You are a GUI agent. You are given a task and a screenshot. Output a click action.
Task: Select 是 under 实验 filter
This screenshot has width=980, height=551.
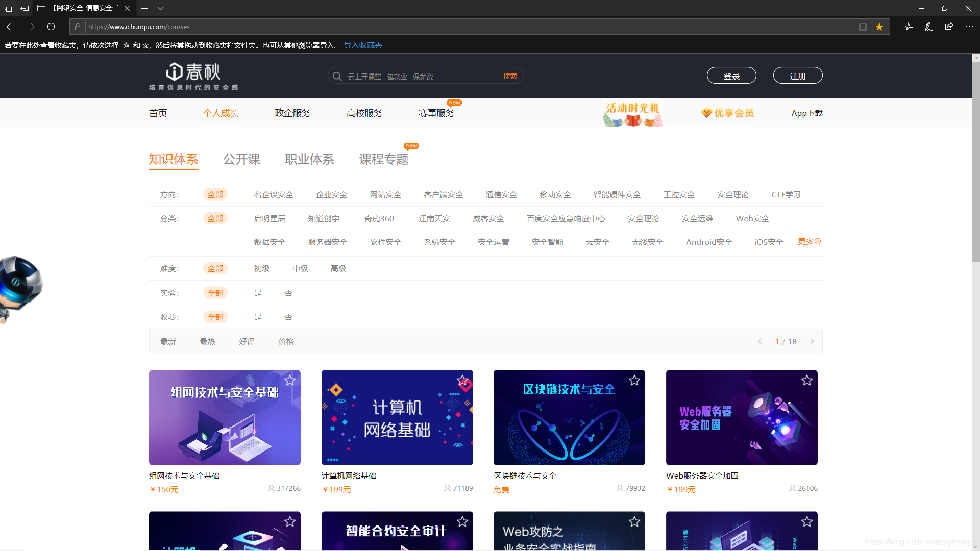(258, 292)
